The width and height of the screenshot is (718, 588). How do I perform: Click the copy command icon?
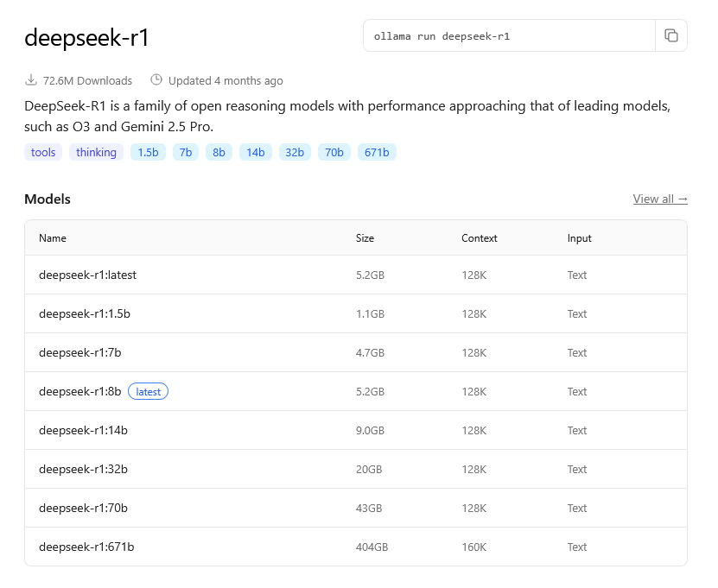[x=671, y=35]
